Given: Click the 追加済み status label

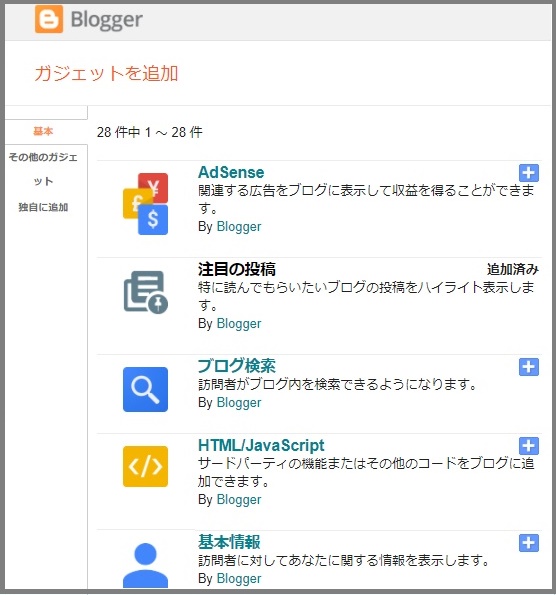Looking at the screenshot, I should [513, 269].
